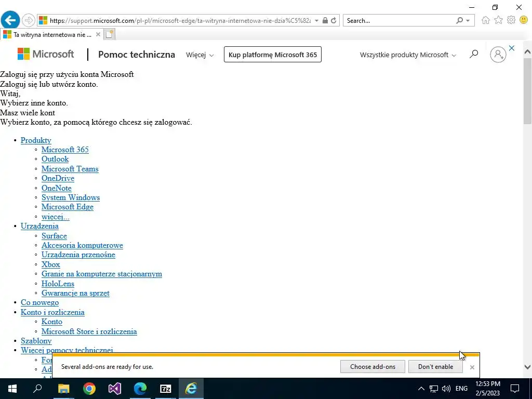Viewport: 532px width, 399px height.
Task: Open the więcej... link
Action: click(x=55, y=217)
